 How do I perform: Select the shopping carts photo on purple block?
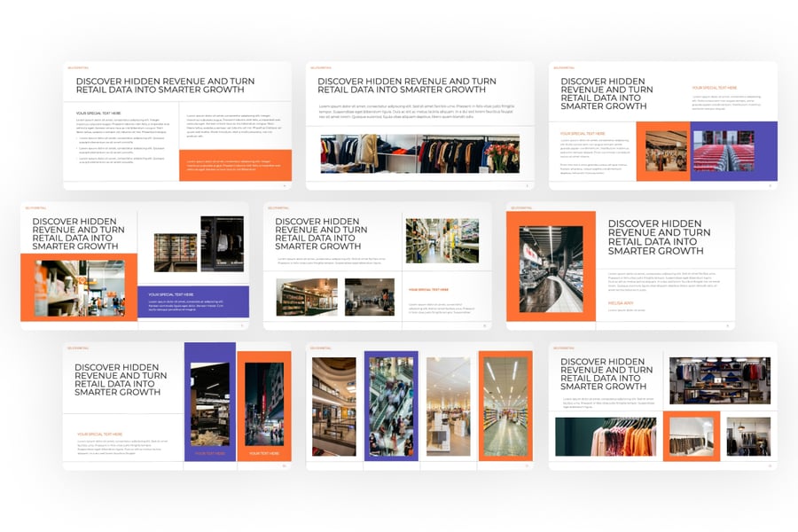(x=722, y=151)
